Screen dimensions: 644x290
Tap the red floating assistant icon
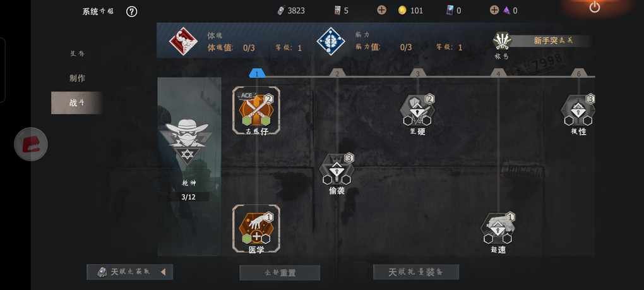click(x=31, y=144)
